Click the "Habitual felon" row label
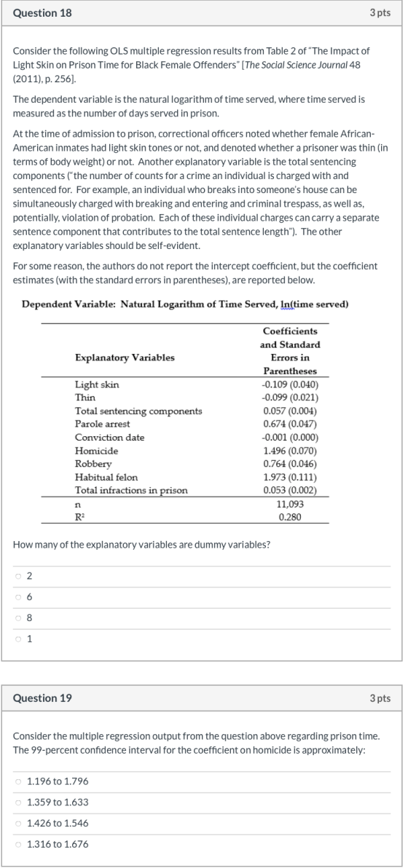This screenshot has height=868, width=408. pos(106,477)
